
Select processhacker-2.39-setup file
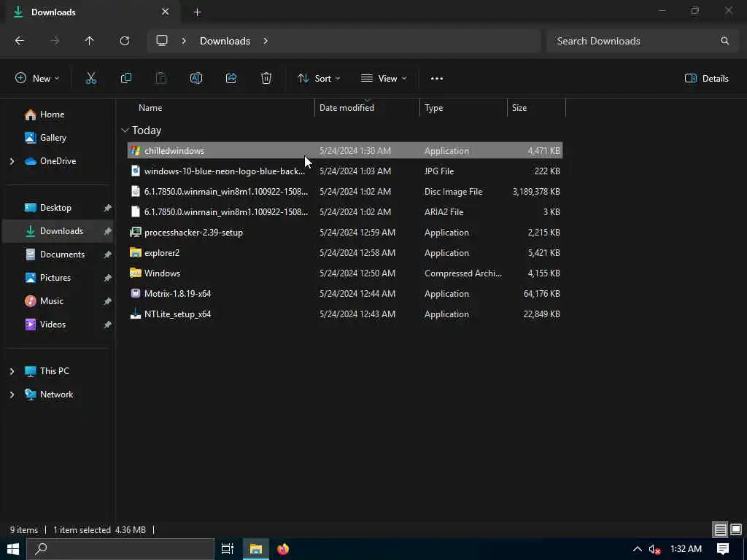(345, 233)
